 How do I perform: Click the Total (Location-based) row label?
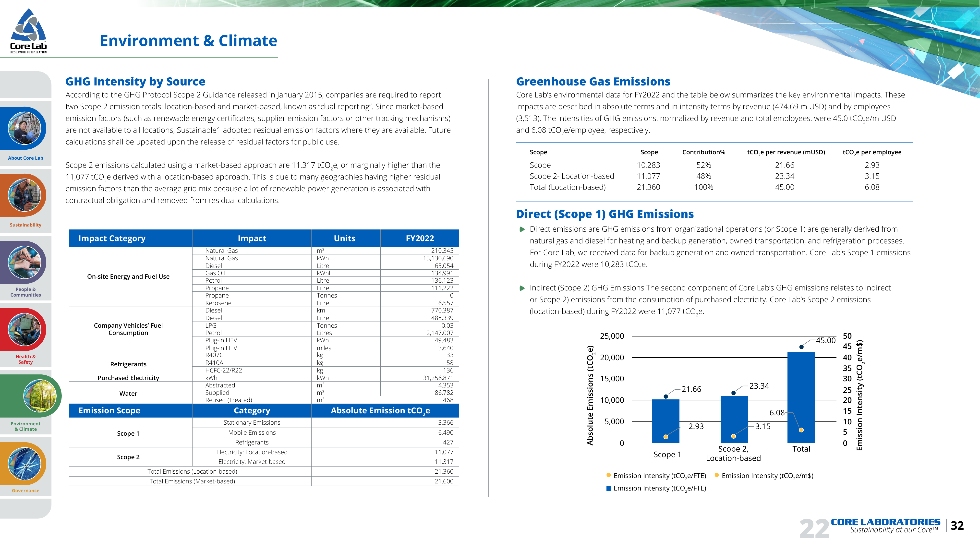(x=568, y=187)
